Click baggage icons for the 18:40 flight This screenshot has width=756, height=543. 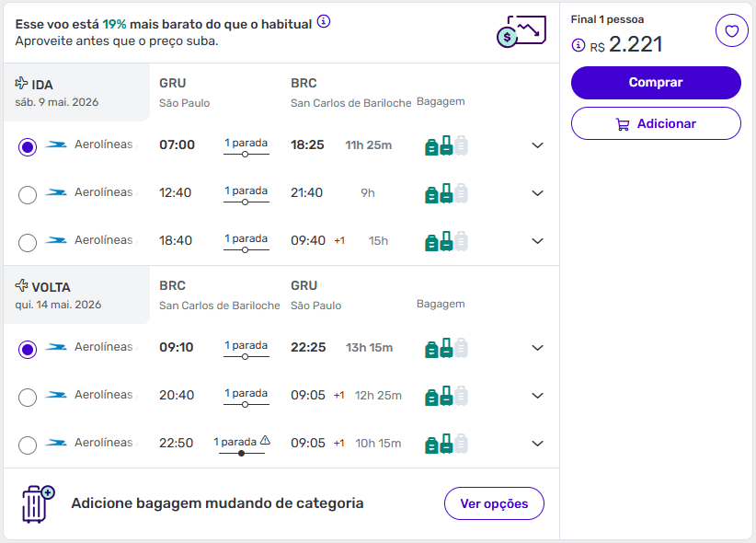coord(446,241)
